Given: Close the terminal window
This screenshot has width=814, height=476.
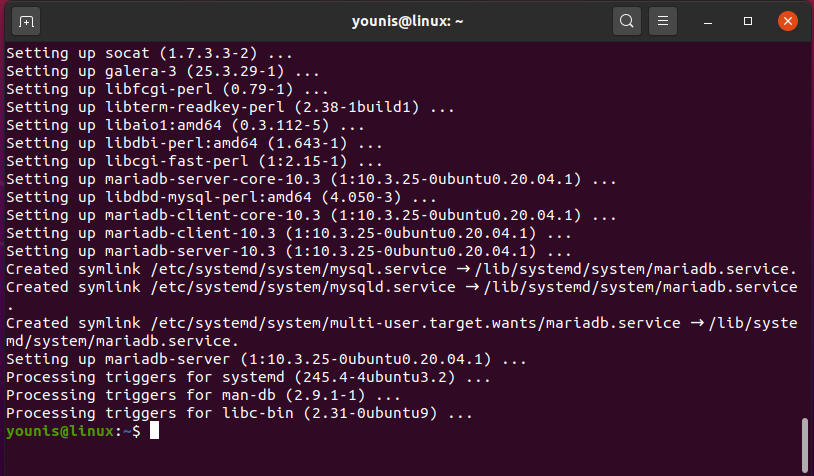Looking at the screenshot, I should (x=787, y=21).
